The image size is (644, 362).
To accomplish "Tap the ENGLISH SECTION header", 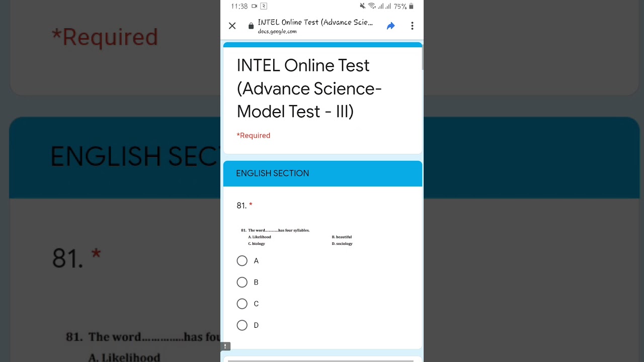I will pyautogui.click(x=323, y=173).
